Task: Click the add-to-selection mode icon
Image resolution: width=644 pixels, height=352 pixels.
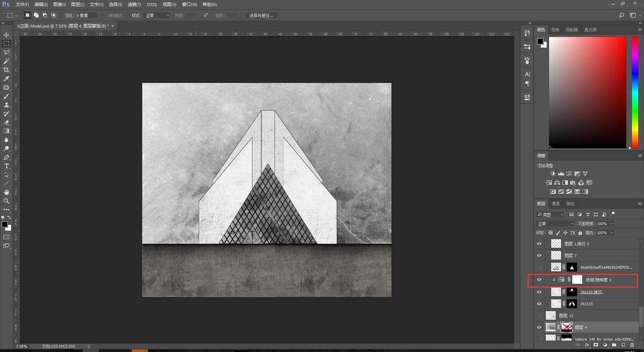Action: (x=36, y=16)
